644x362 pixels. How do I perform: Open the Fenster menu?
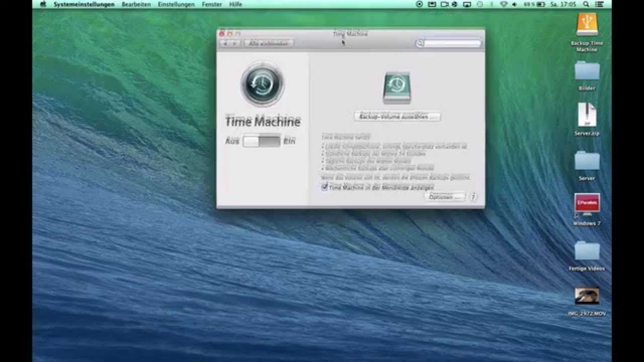(x=212, y=4)
